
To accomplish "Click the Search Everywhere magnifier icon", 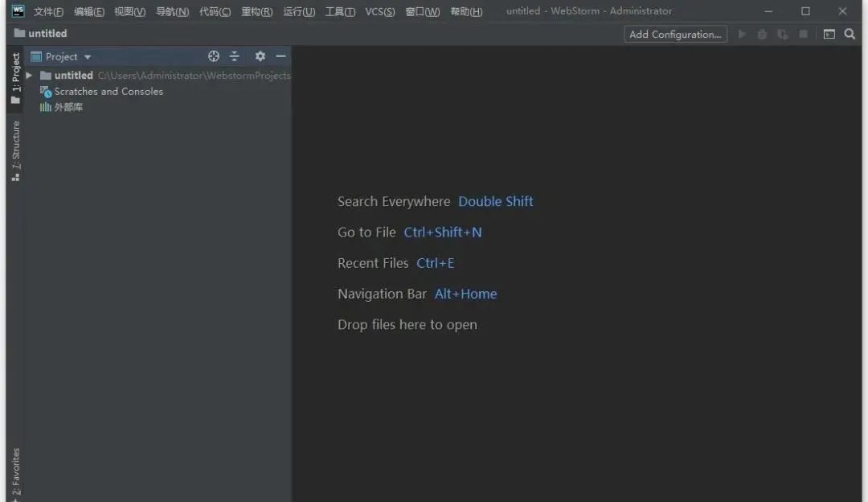I will 850,34.
